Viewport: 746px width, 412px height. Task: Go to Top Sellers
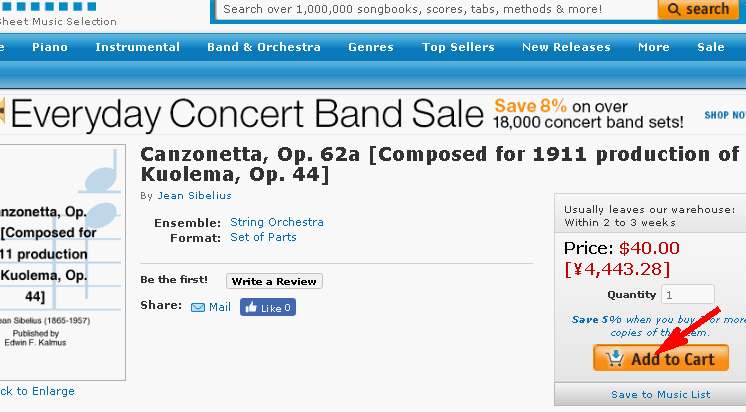click(458, 47)
